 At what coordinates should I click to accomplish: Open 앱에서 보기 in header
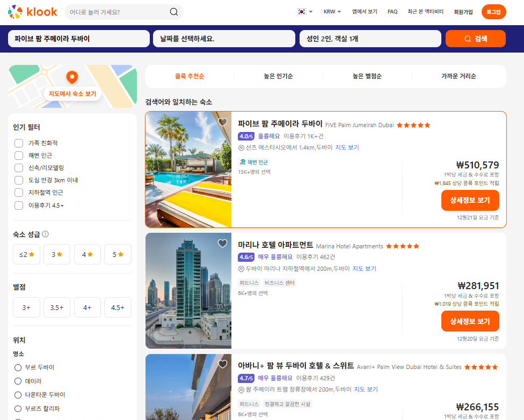pyautogui.click(x=365, y=12)
